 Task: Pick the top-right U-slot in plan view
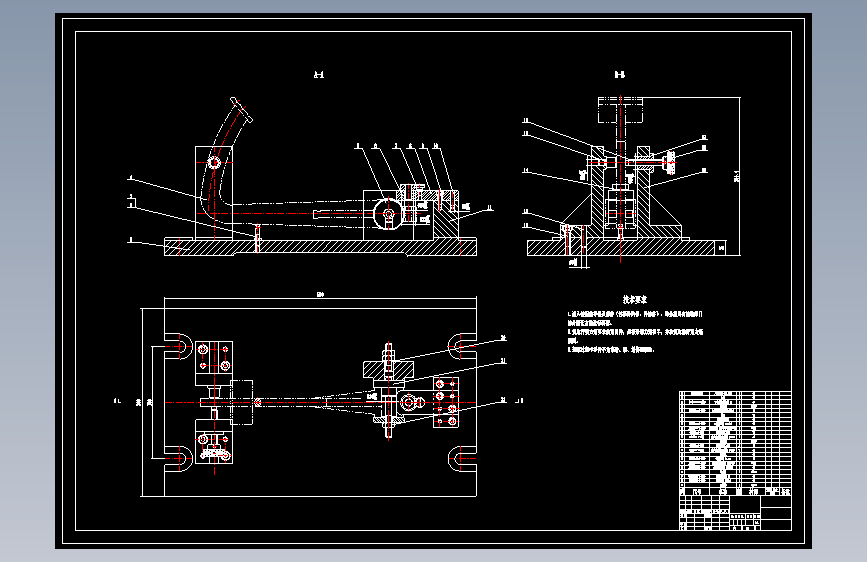tap(462, 346)
